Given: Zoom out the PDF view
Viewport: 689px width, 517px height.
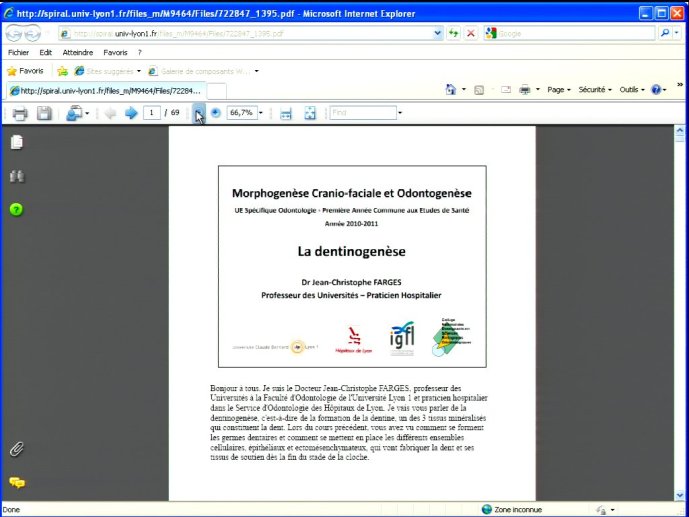Looking at the screenshot, I should tap(199, 113).
